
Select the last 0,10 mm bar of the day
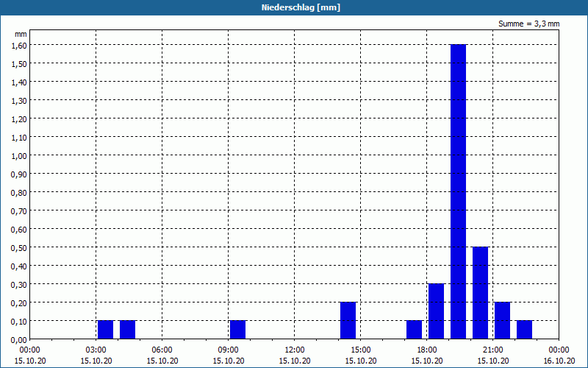(x=525, y=329)
